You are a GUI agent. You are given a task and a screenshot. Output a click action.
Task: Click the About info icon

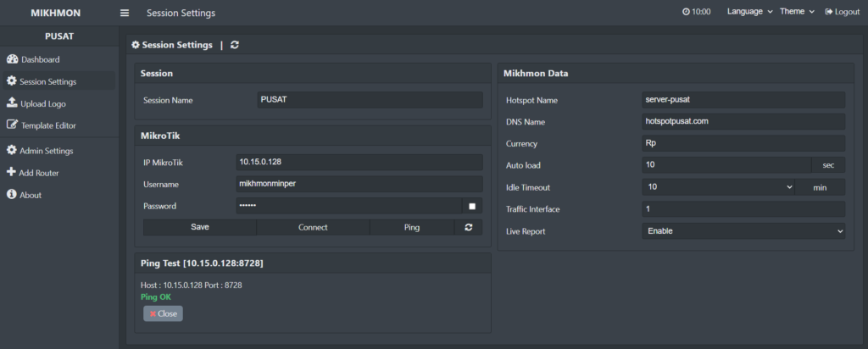pos(11,195)
